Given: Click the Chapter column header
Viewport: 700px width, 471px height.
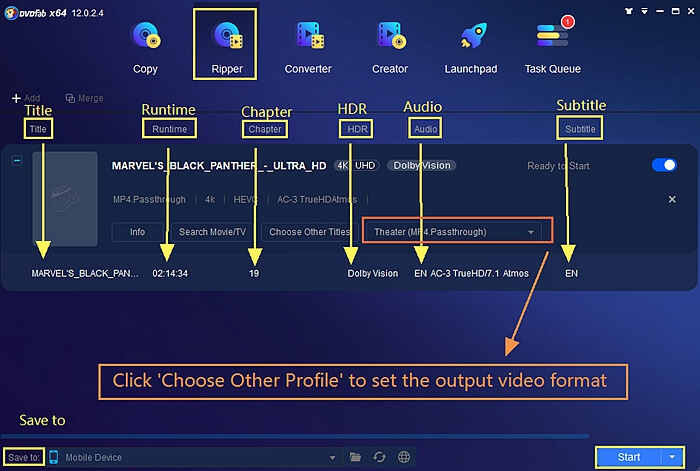Looking at the screenshot, I should (265, 129).
